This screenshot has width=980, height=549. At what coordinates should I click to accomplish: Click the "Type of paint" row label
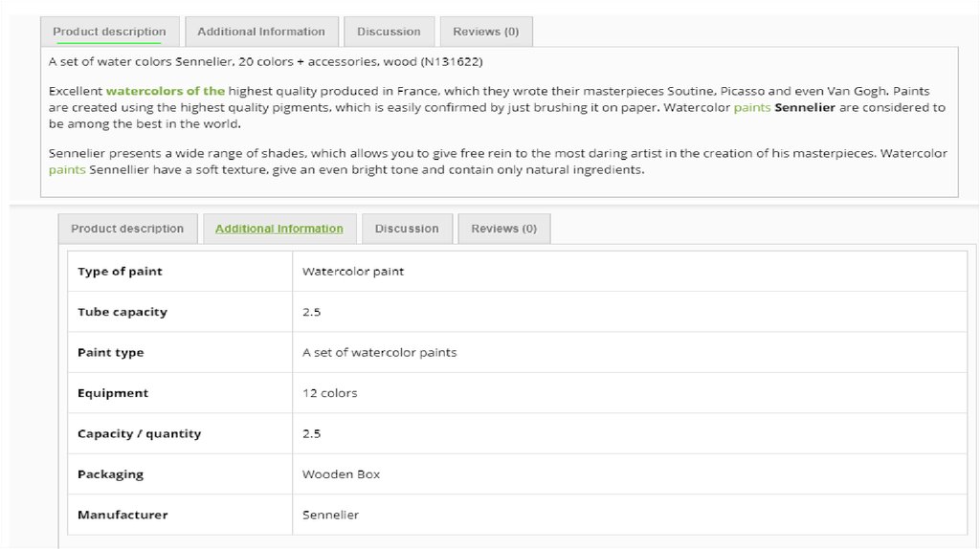120,272
